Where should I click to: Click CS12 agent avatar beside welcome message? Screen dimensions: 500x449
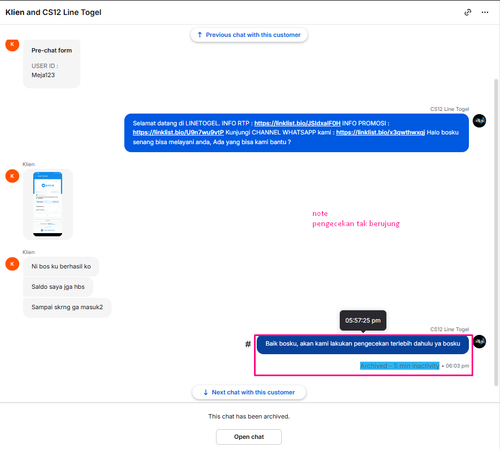tap(479, 121)
